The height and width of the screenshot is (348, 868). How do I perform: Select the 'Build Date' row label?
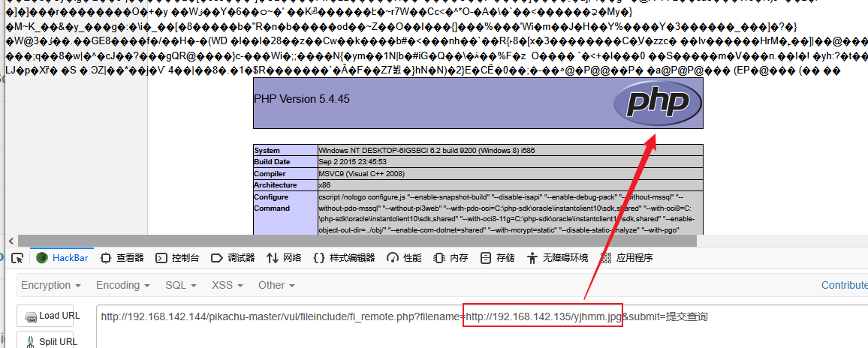pos(272,162)
